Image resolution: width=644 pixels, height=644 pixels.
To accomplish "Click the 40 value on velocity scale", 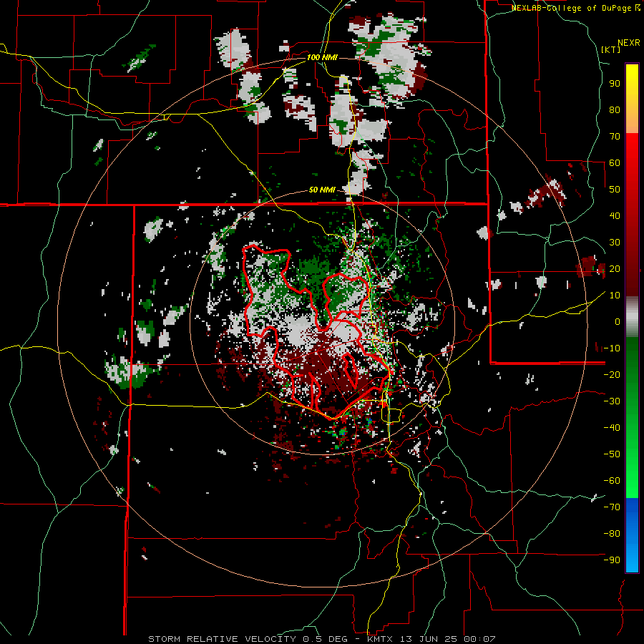I will point(615,215).
